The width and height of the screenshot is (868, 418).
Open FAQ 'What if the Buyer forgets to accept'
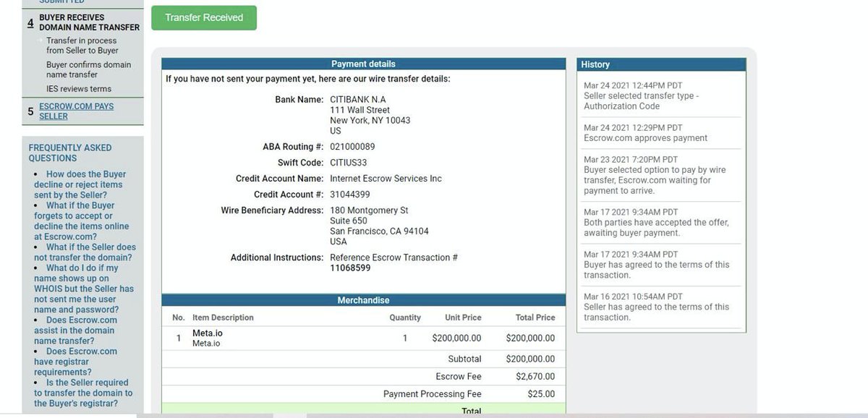tap(81, 221)
